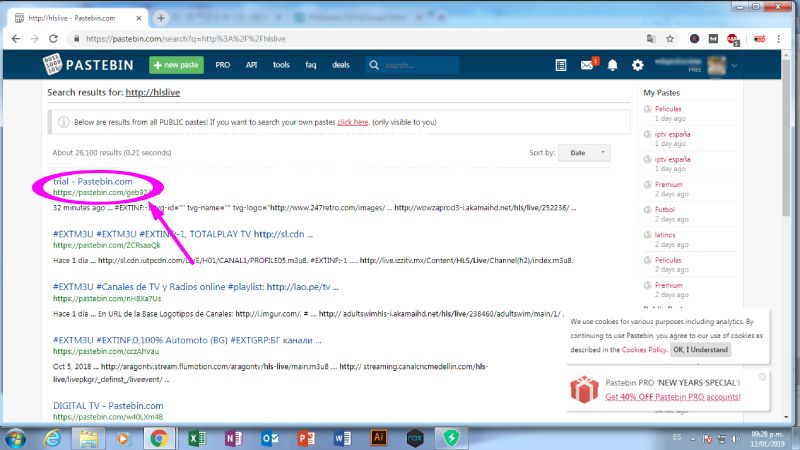
Task: Open the latinos paste in My Pastes
Action: [x=665, y=235]
